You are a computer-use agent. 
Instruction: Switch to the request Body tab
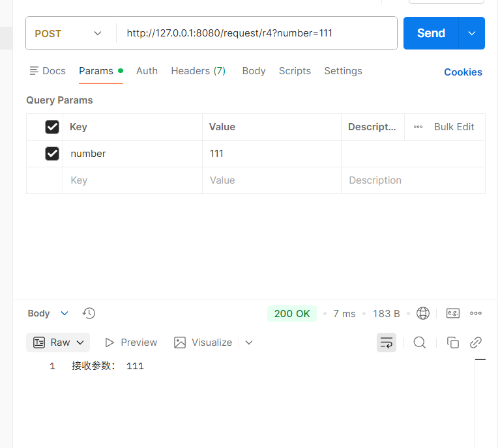tap(254, 71)
